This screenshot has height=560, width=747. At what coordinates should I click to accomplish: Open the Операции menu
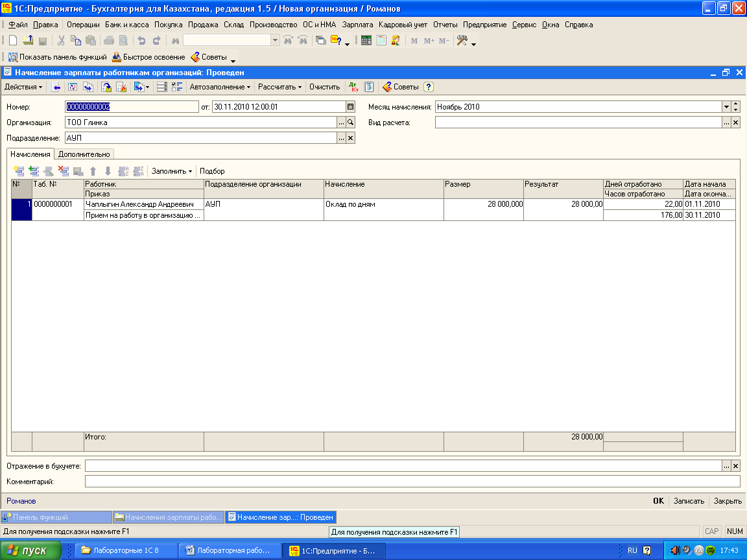tap(83, 25)
